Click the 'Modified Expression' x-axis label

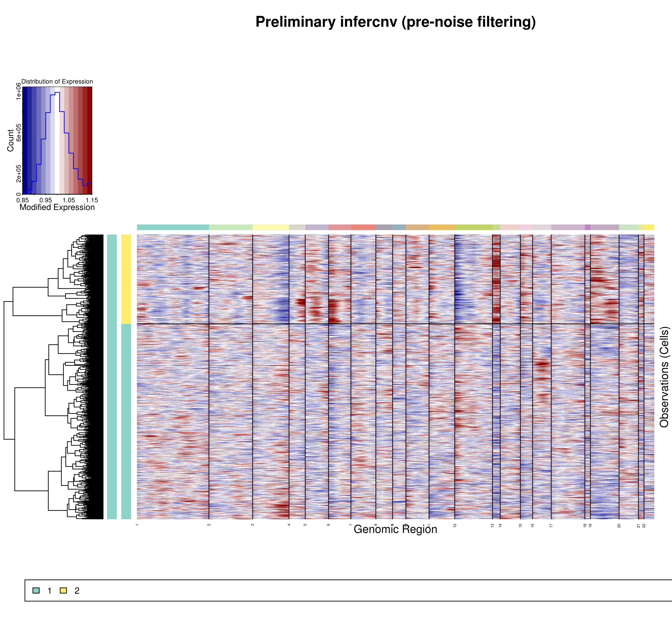click(x=57, y=207)
